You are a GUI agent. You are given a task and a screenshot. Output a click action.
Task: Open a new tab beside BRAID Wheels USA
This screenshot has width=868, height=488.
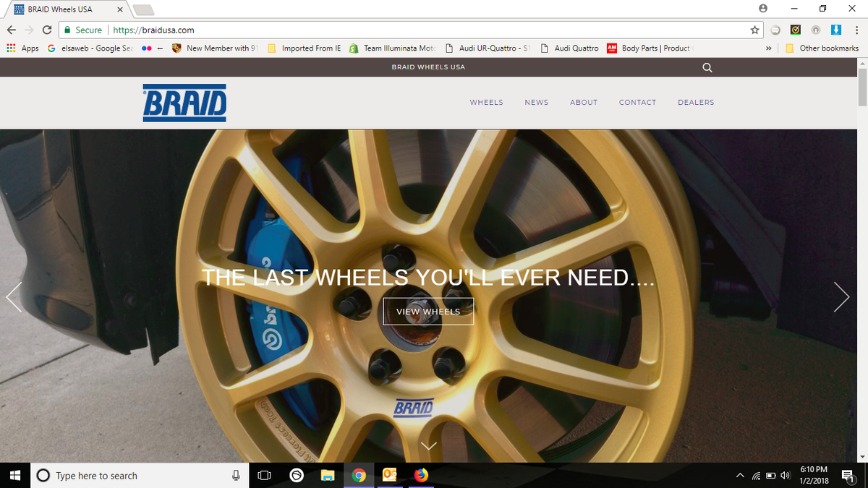click(144, 9)
